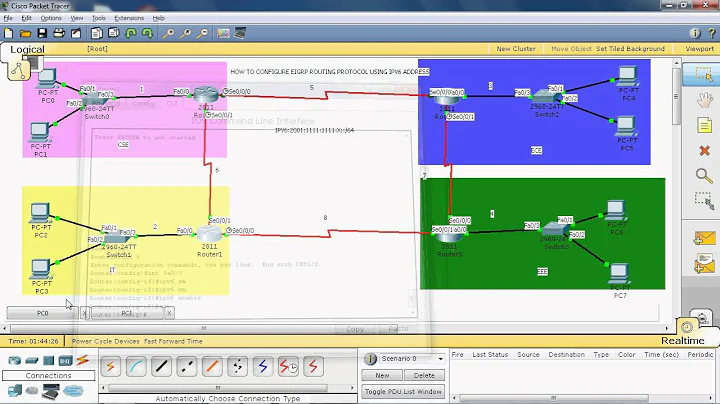Click Toggle PDU List Window
This screenshot has height=404, width=720.
(403, 392)
